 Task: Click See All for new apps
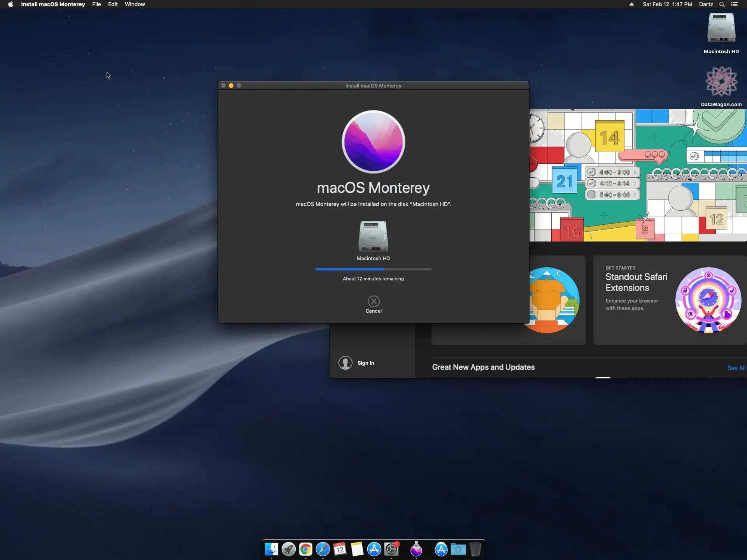(736, 368)
